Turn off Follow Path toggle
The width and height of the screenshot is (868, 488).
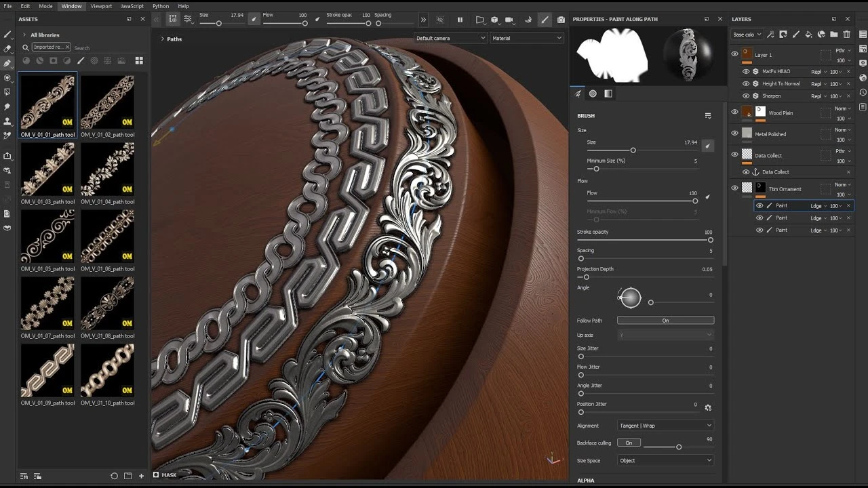665,321
